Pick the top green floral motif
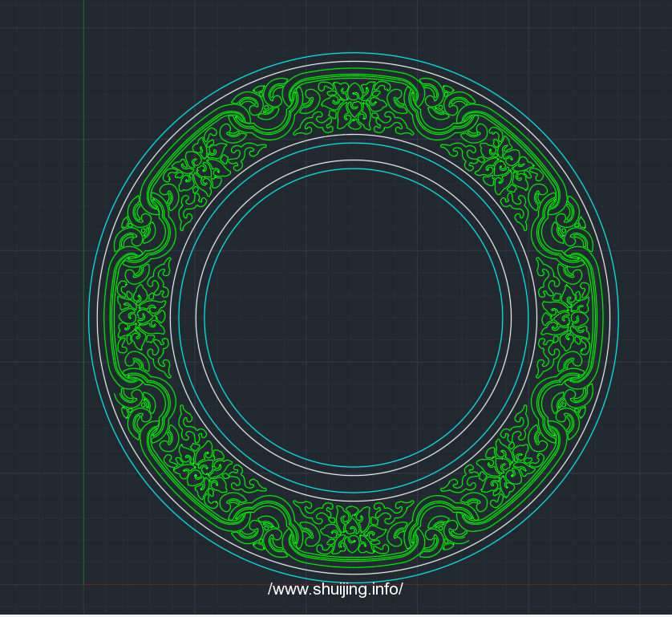 [354, 108]
